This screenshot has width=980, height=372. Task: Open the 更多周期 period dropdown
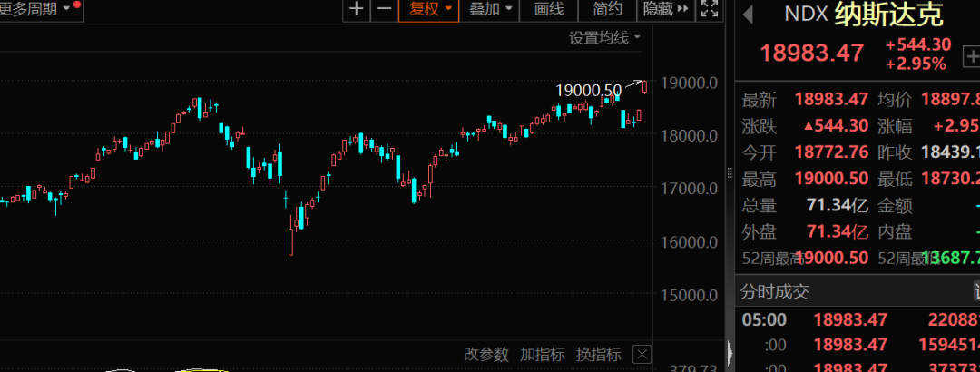pos(40,9)
